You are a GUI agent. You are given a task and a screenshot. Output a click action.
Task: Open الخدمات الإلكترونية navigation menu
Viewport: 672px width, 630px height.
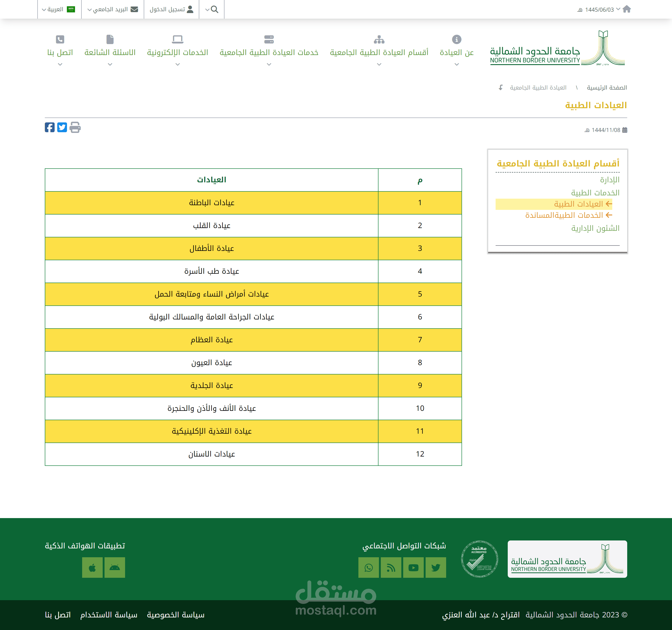click(178, 52)
